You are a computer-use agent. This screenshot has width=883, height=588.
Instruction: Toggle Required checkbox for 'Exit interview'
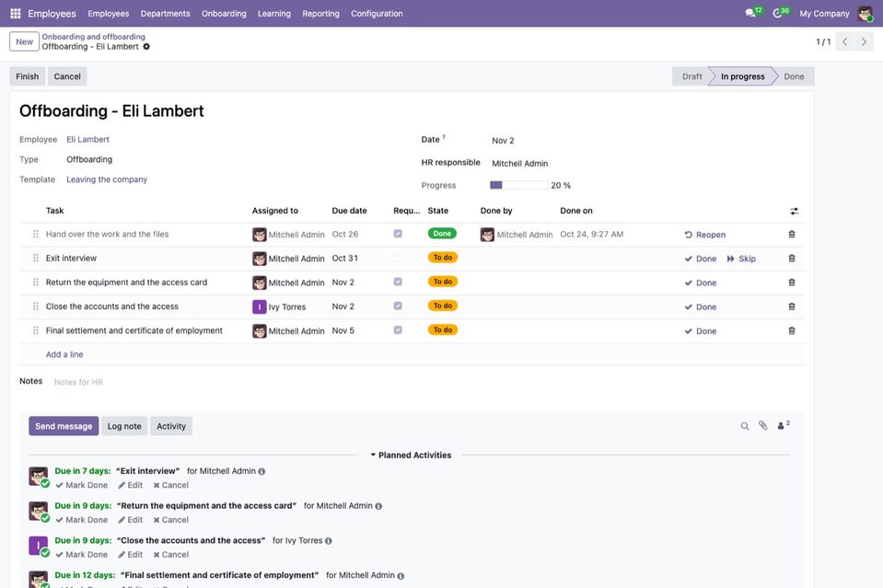[398, 258]
